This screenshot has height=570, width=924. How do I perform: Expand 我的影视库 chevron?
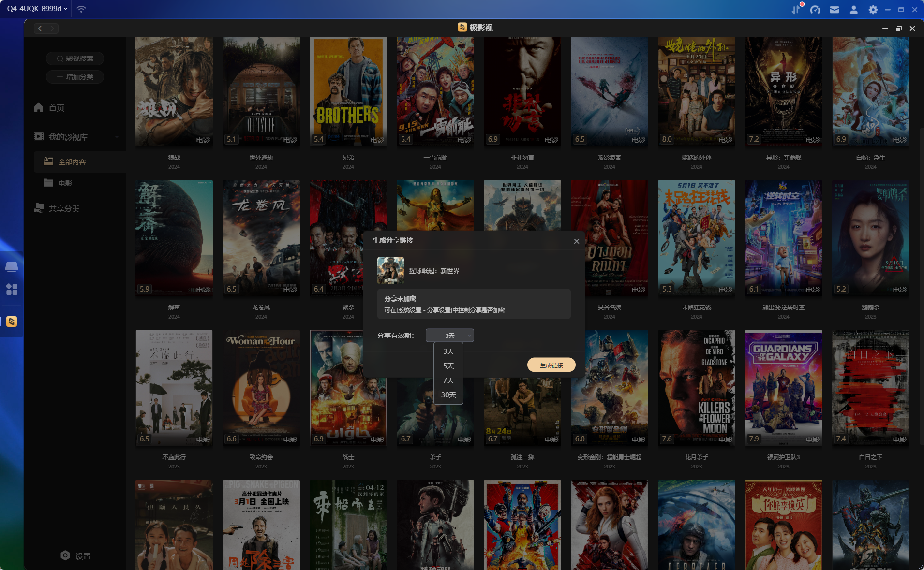pyautogui.click(x=117, y=137)
